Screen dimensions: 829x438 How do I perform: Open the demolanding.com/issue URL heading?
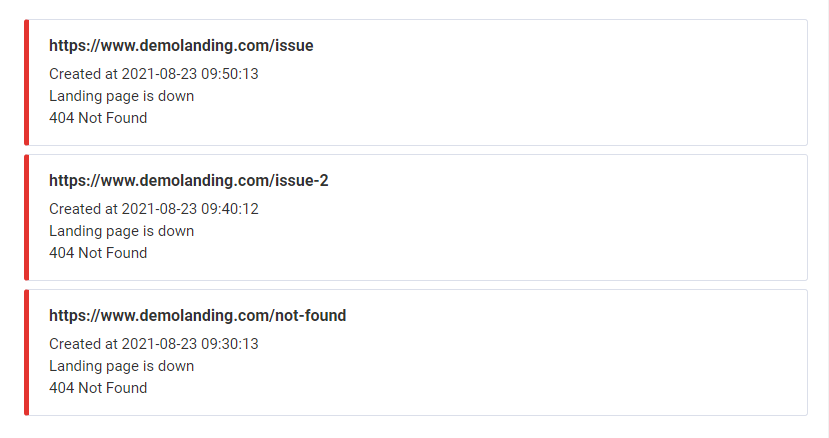coord(181,46)
